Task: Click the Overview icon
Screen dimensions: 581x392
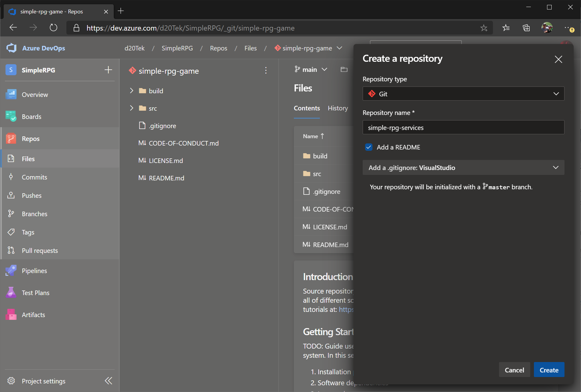Action: point(11,94)
